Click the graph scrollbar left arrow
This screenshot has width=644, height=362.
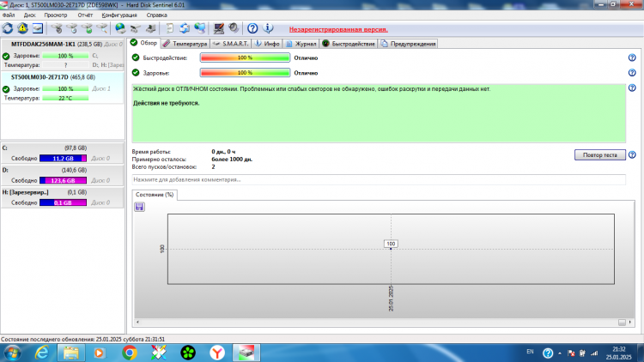[x=137, y=323]
